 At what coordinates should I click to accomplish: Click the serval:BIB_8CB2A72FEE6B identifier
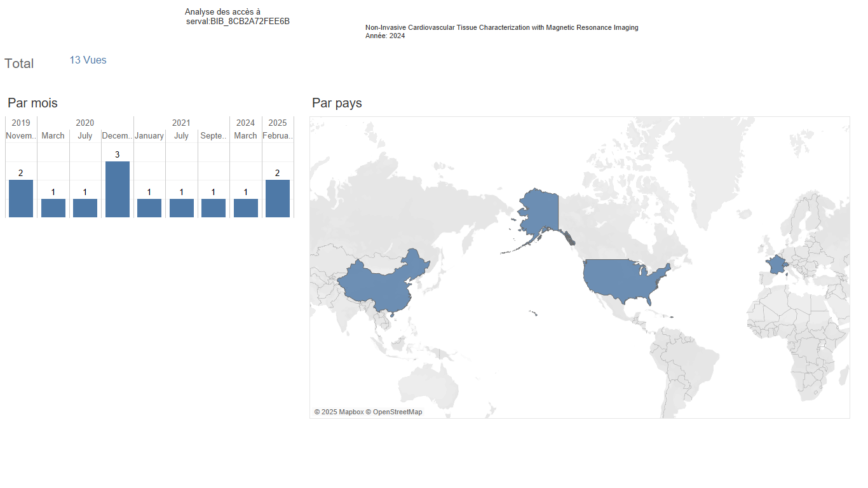coord(238,21)
